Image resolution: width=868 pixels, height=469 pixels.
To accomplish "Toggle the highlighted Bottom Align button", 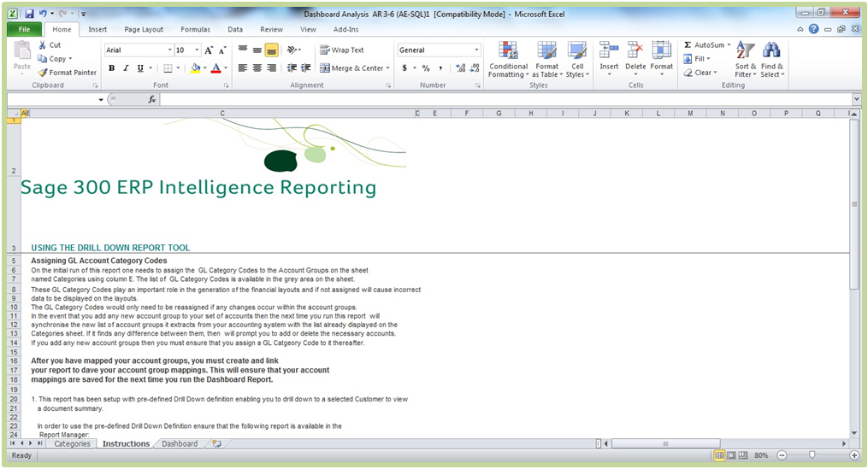I will 271,50.
